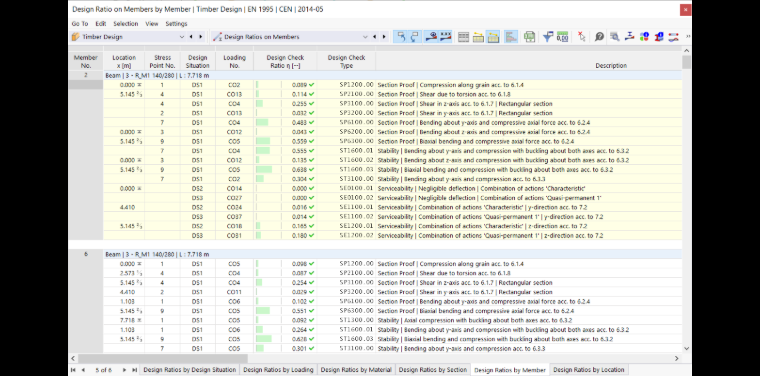Viewport: 760px width, 376px height.
Task: Click the cancel selection cursor icon
Action: (x=582, y=37)
